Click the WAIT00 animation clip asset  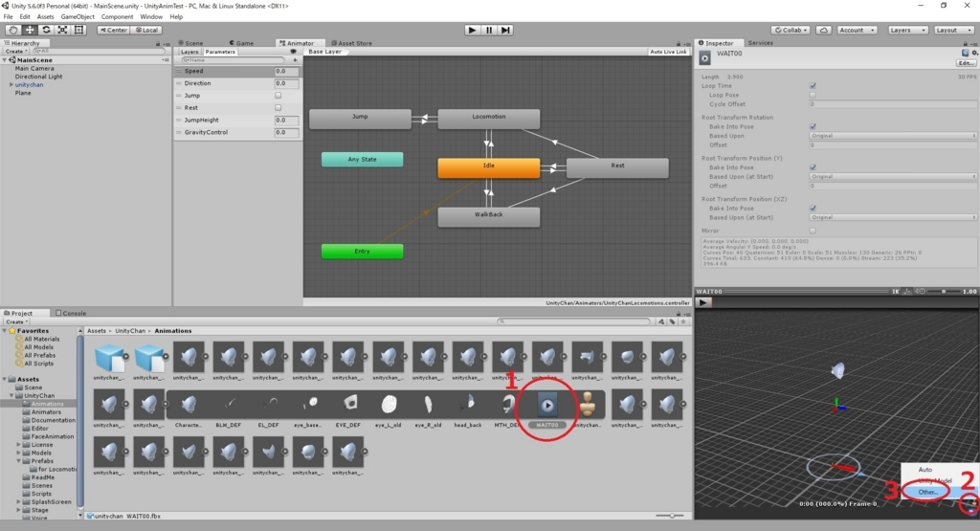[547, 406]
